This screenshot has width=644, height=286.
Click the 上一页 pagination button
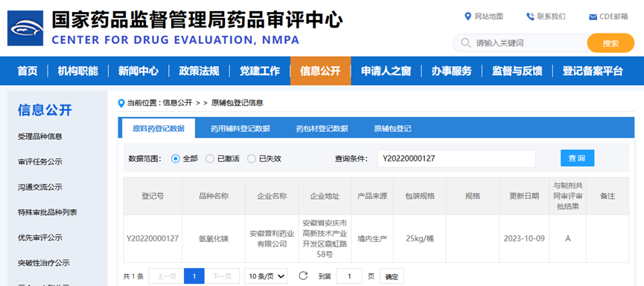coord(166,276)
